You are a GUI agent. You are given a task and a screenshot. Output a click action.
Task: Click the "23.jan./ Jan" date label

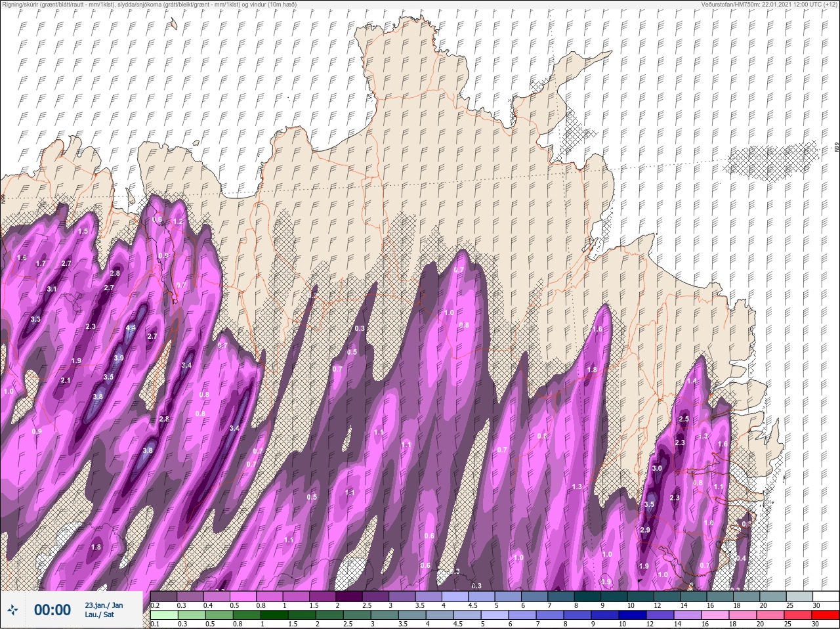click(x=104, y=605)
